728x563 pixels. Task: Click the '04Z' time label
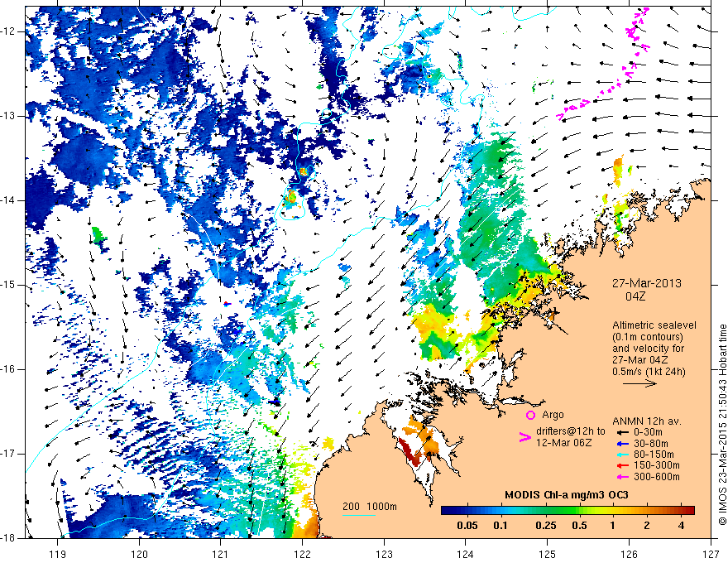click(635, 296)
